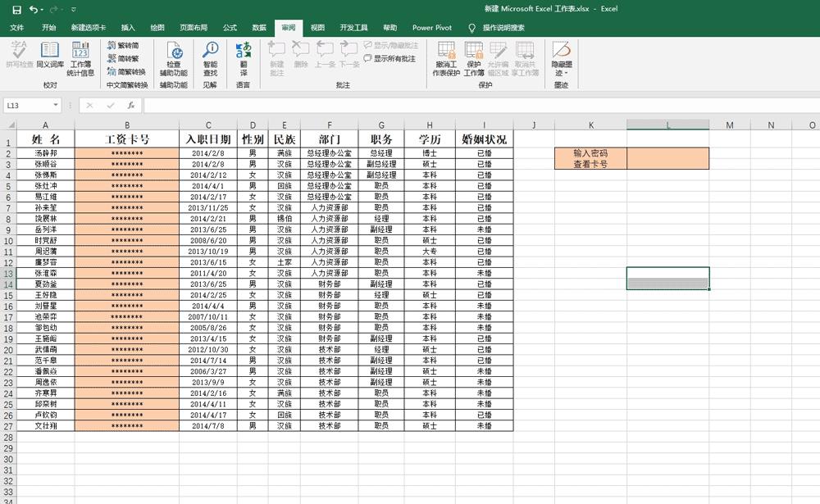Click the Save icon in quick access toolbar
This screenshot has width=820, height=504.
pos(16,9)
